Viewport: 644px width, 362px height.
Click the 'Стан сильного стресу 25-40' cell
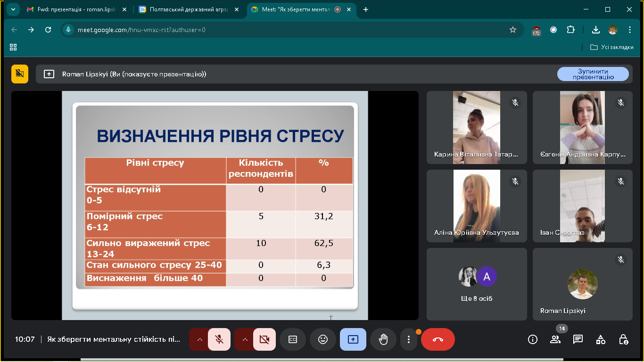156,266
